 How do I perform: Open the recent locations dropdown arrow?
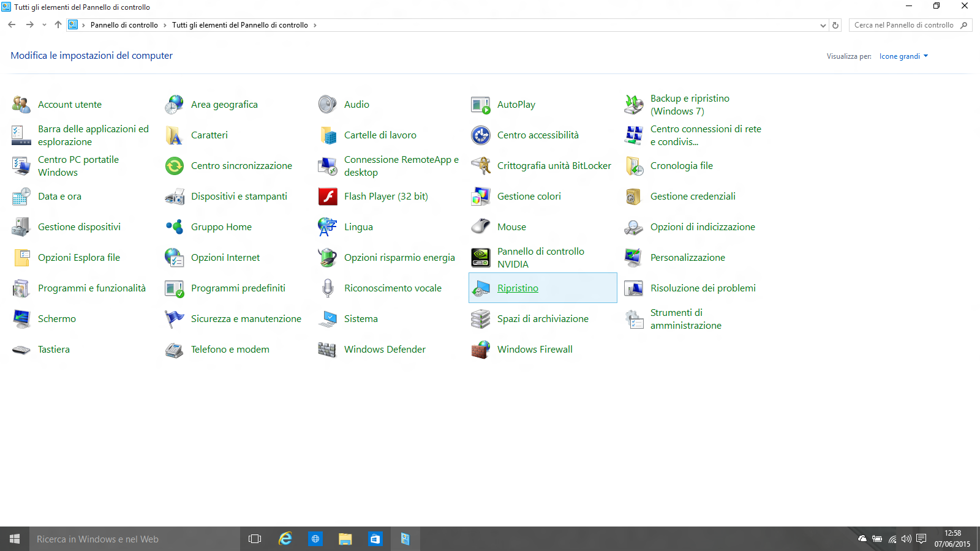pos(44,25)
